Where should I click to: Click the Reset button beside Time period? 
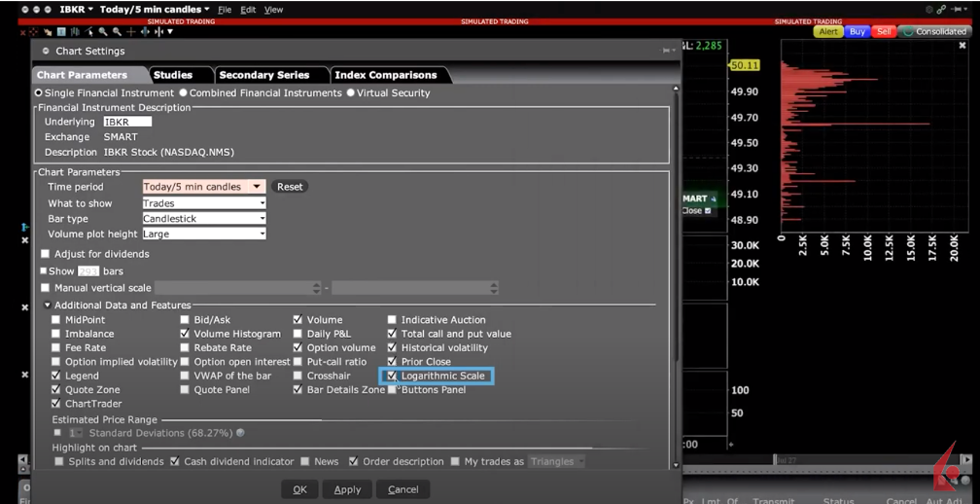coord(290,187)
